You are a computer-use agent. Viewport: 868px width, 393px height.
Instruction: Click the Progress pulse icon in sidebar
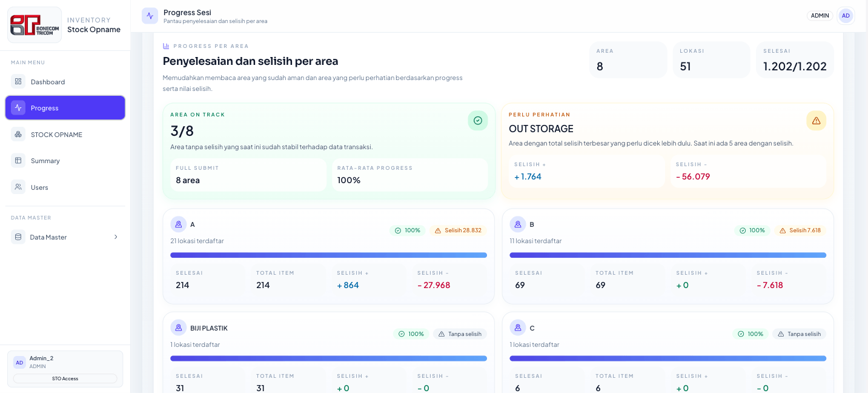pos(18,108)
